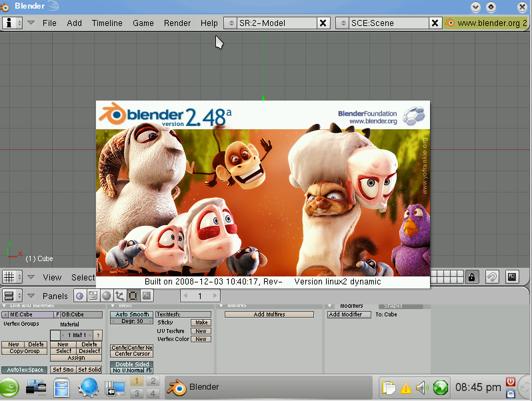Viewport: 532px width, 401px height.
Task: Click the Copy Group button
Action: point(25,351)
